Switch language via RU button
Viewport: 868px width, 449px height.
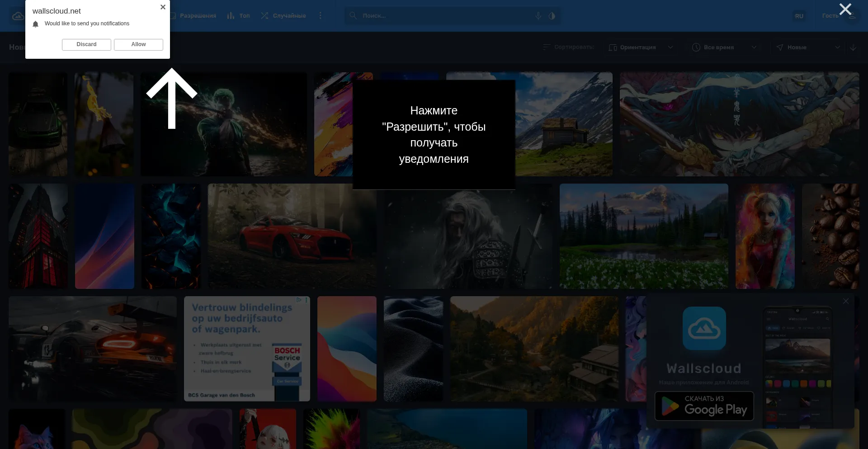799,16
